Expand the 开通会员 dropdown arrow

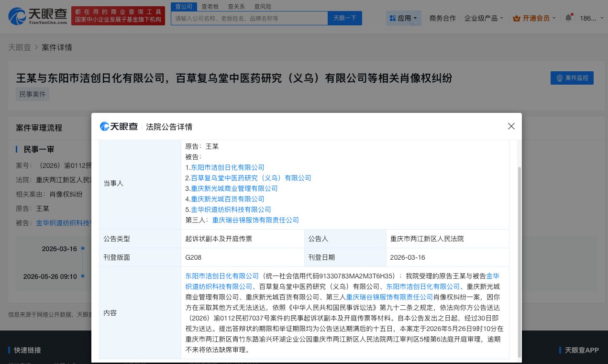pos(553,18)
